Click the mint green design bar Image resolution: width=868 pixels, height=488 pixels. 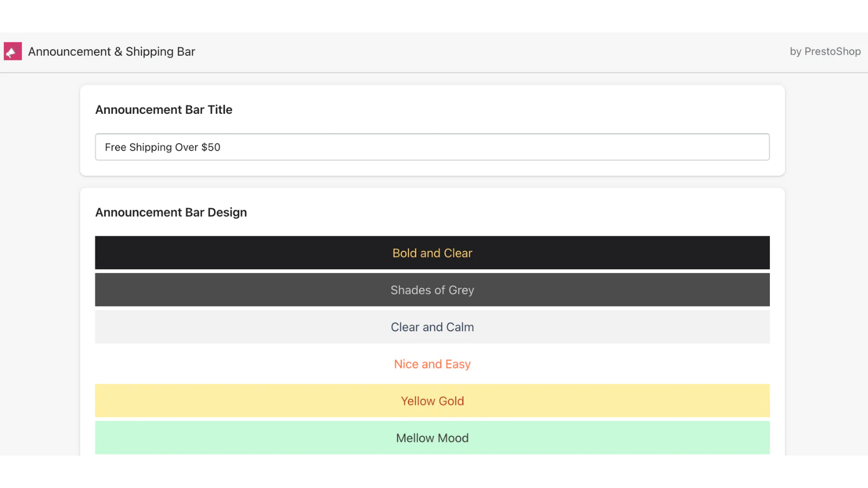[x=217, y=438]
